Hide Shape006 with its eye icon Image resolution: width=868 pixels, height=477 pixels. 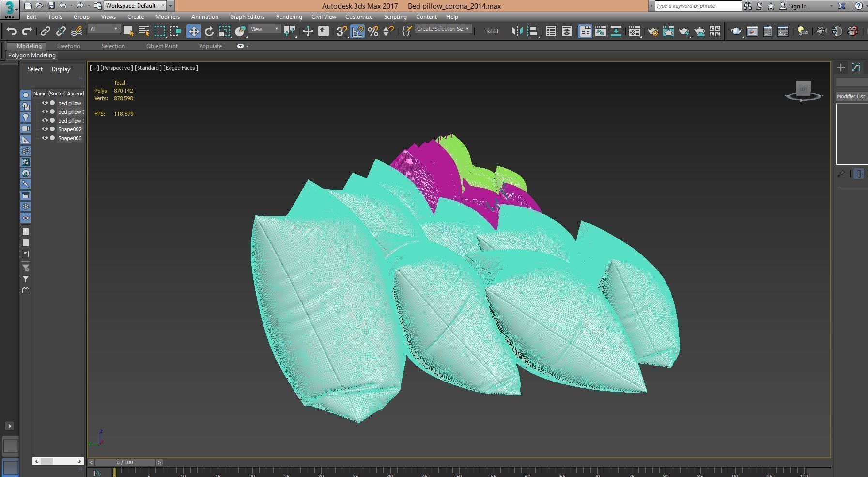coord(45,138)
